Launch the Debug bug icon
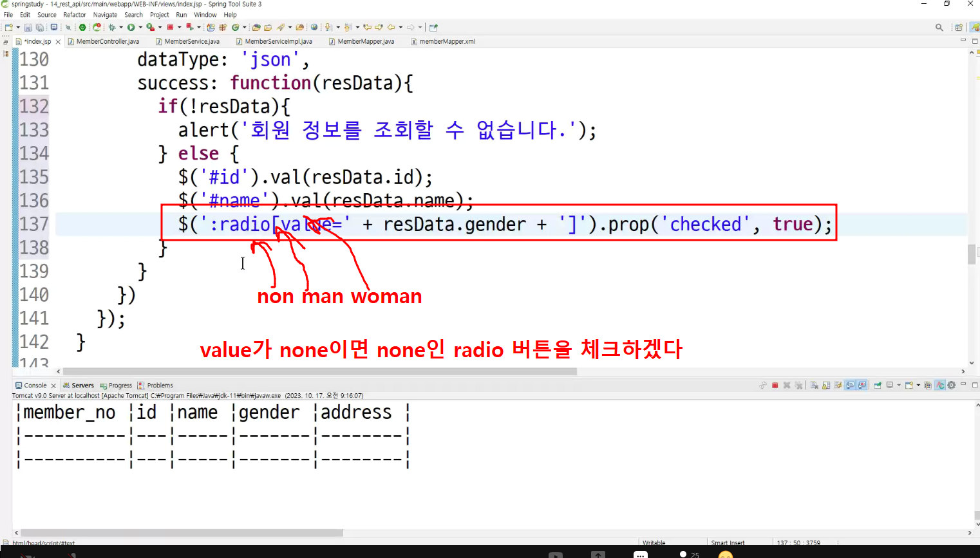 [112, 27]
